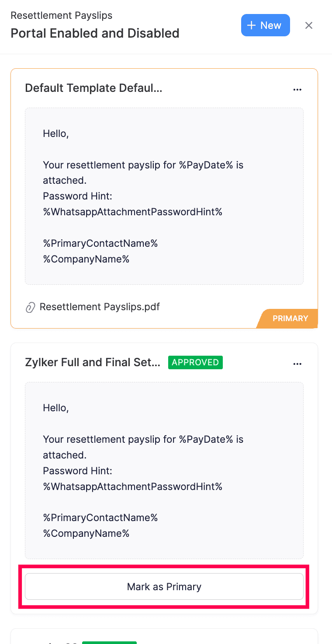Click the plus icon inside the New button
Viewport: 332px width, 644px height.
tap(252, 25)
